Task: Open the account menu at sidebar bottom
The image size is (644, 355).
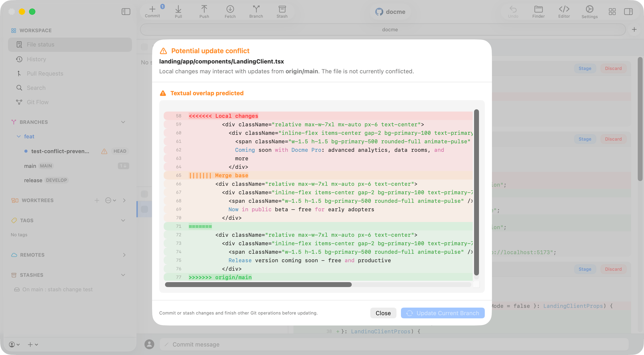Action: (x=14, y=344)
